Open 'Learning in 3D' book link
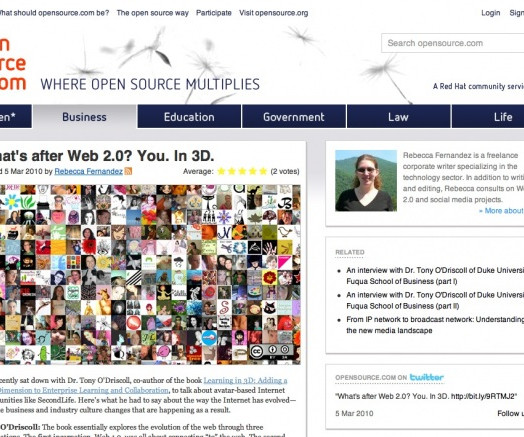This screenshot has height=437, width=524. pyautogui.click(x=144, y=385)
